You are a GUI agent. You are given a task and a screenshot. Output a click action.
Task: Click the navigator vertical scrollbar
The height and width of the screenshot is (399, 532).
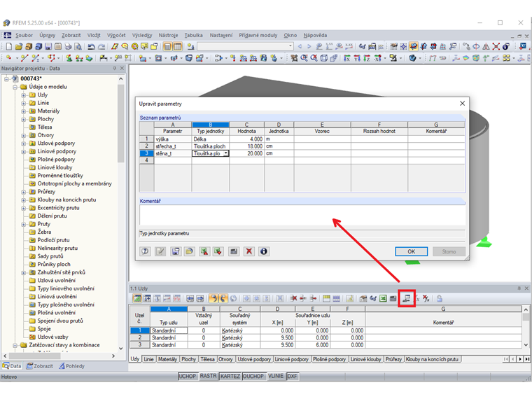click(121, 213)
